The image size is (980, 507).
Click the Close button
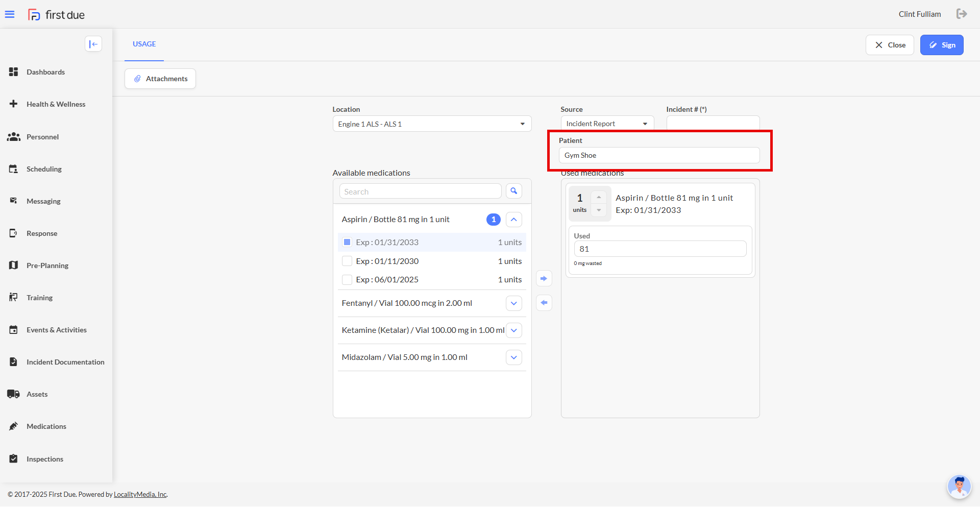(x=890, y=45)
